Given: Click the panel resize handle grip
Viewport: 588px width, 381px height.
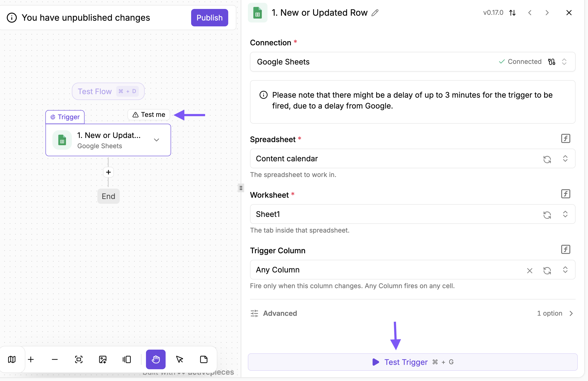Looking at the screenshot, I should [241, 188].
